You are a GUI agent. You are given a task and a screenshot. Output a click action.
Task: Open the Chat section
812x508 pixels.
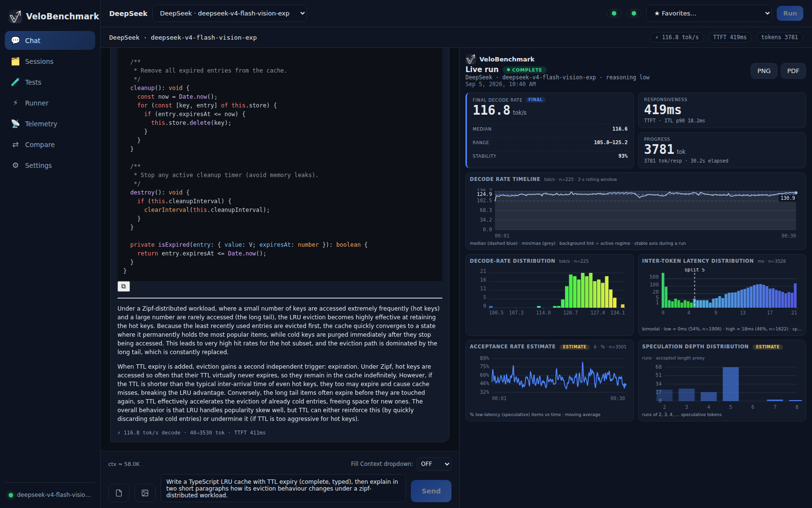[x=50, y=41]
